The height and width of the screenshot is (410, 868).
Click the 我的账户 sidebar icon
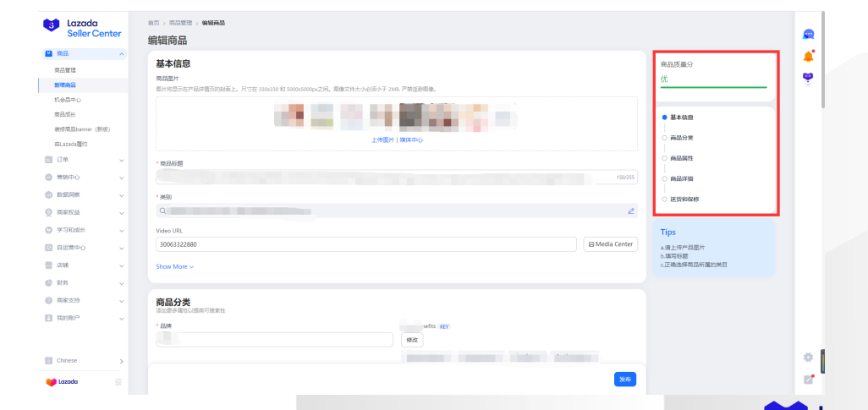click(x=49, y=318)
